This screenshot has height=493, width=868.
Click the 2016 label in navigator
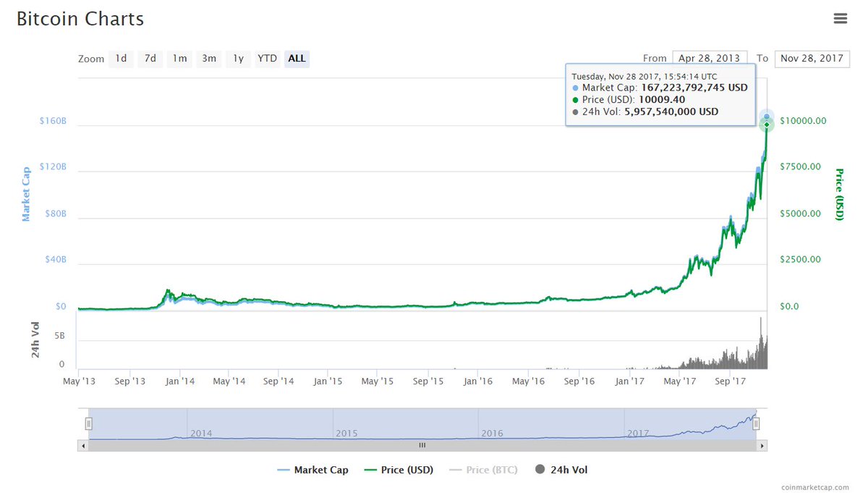[x=492, y=434]
